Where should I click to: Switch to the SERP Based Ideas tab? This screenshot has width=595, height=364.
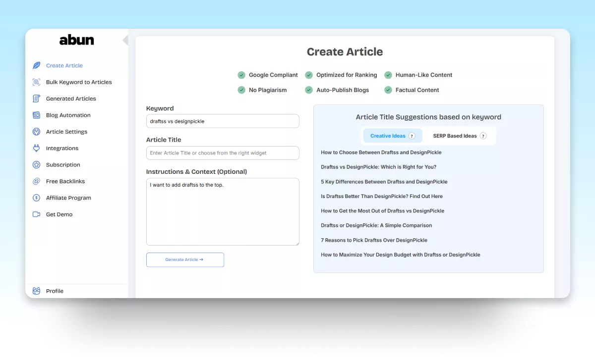[x=455, y=136]
